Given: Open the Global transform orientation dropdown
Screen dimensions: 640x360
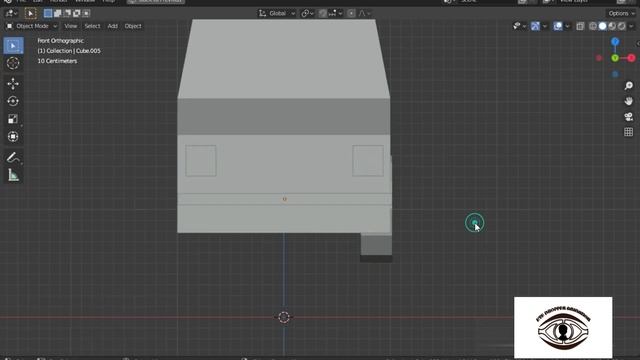Looking at the screenshot, I should (277, 13).
